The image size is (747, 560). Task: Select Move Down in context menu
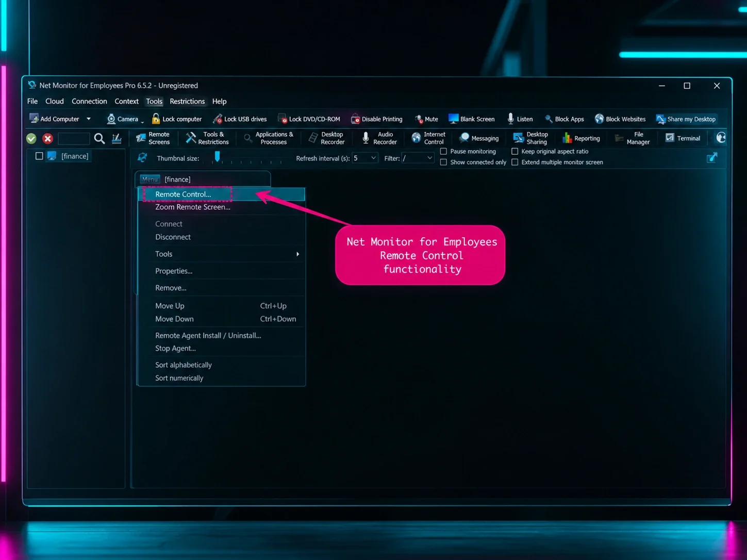coord(222,319)
